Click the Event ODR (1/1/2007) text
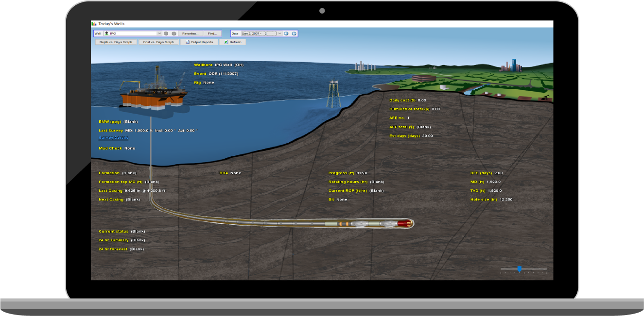 [x=216, y=74]
